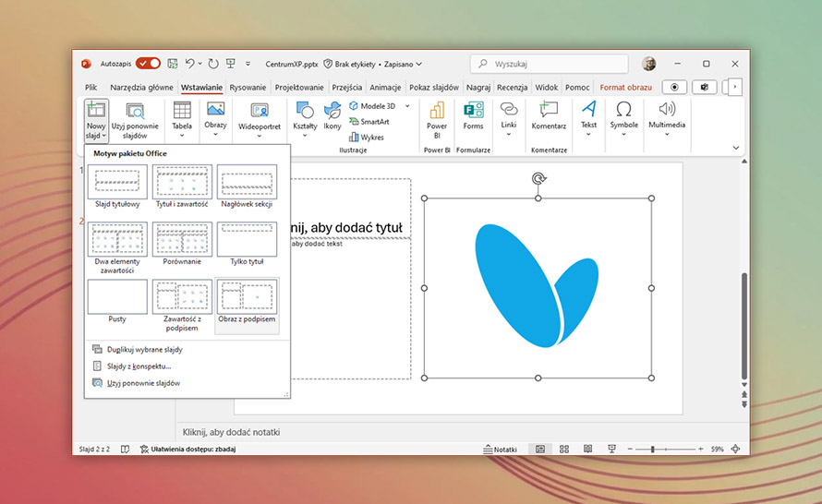Switch to the Animacje tab
The height and width of the screenshot is (504, 822).
pyautogui.click(x=385, y=88)
